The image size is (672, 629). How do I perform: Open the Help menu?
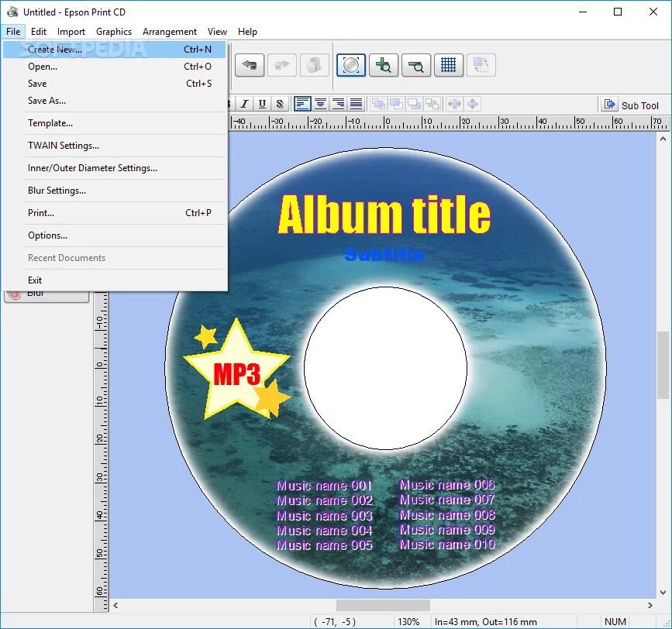pos(247,32)
